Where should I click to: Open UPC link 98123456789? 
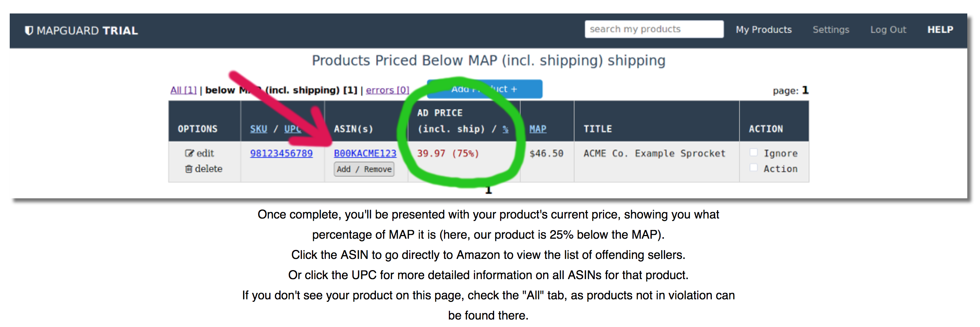coord(281,153)
